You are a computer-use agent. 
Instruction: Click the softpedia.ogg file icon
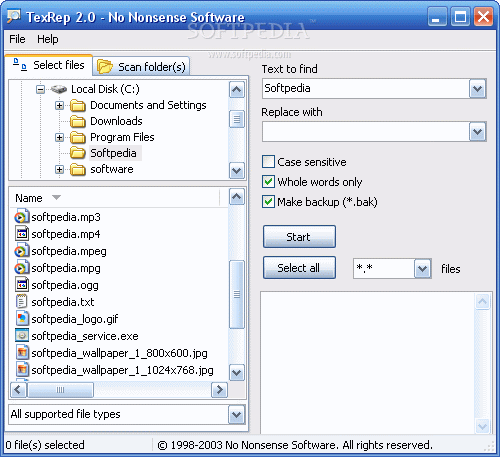click(21, 285)
